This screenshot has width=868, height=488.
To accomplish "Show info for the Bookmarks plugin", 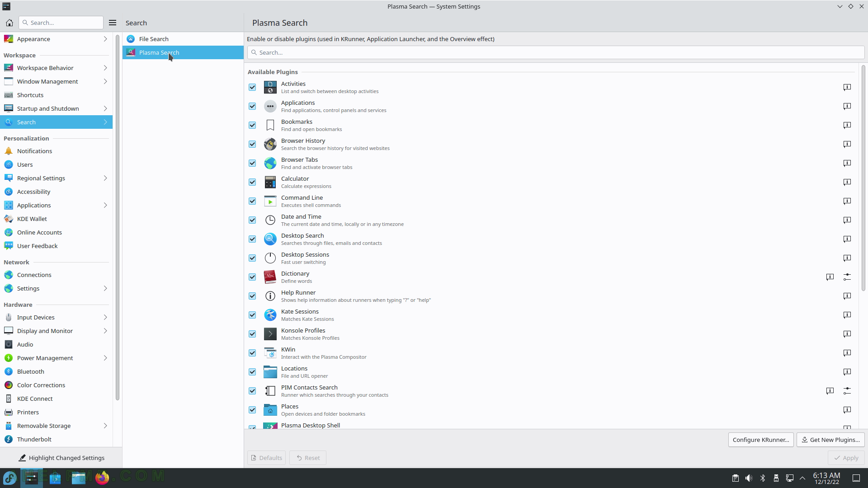I will pyautogui.click(x=847, y=125).
